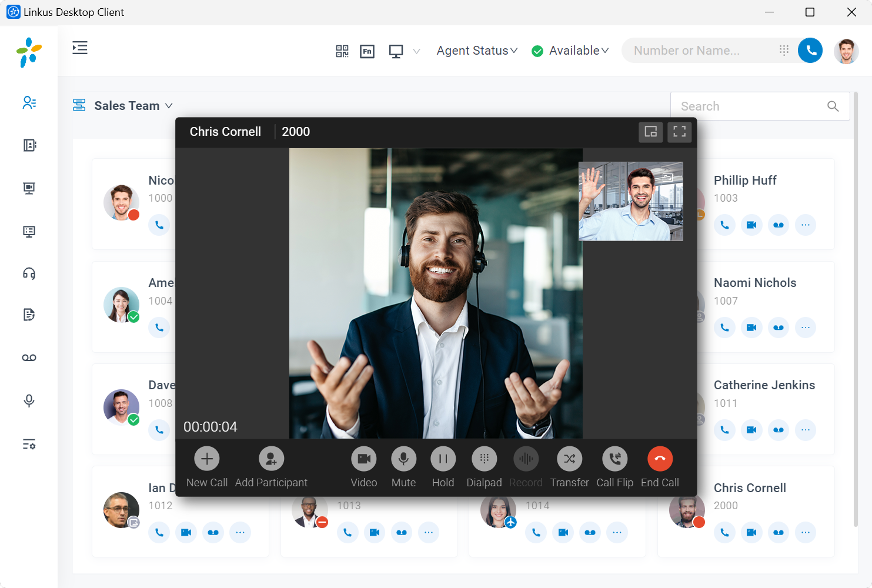The height and width of the screenshot is (588, 872).
Task: Open Extensions in left sidebar
Action: (29, 103)
